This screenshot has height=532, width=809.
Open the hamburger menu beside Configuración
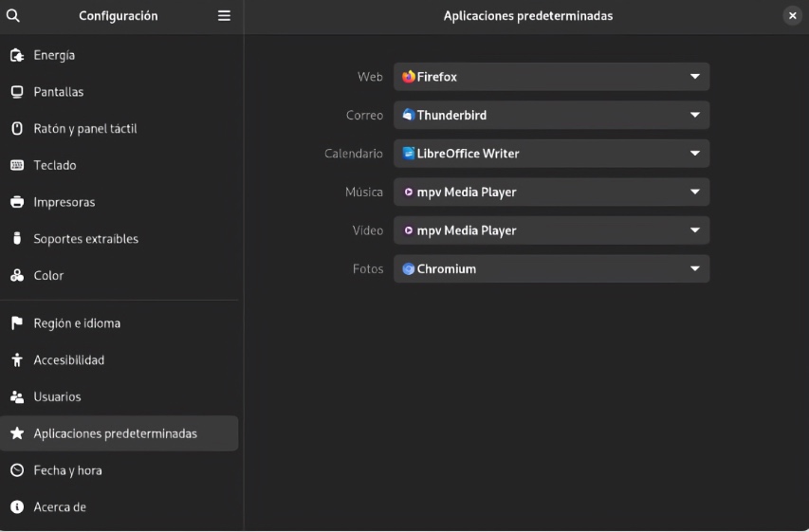coord(224,15)
